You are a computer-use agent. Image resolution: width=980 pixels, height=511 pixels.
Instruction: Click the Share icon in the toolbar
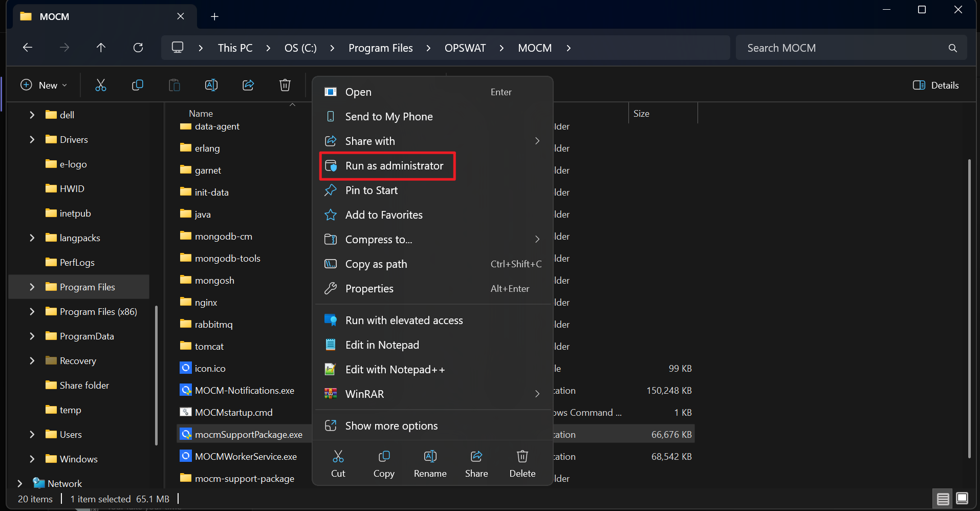pos(248,85)
